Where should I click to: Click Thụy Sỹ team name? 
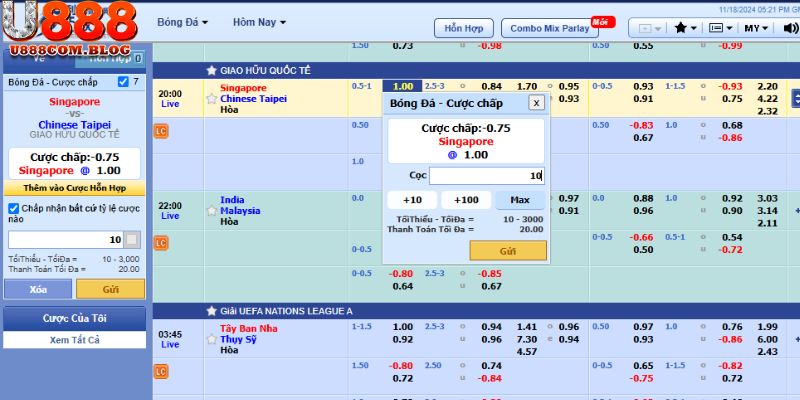[x=238, y=339]
